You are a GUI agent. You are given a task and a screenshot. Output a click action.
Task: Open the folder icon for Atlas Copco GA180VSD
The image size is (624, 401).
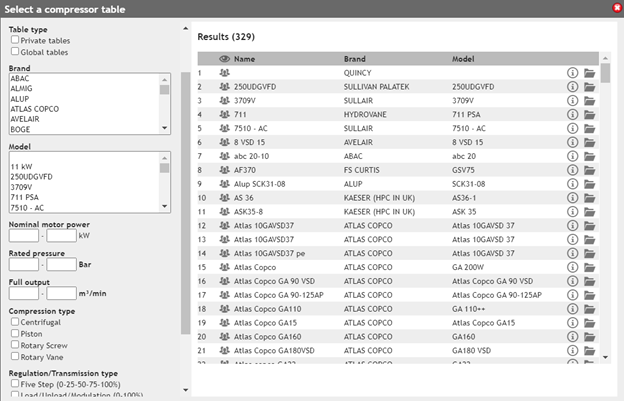pos(589,351)
